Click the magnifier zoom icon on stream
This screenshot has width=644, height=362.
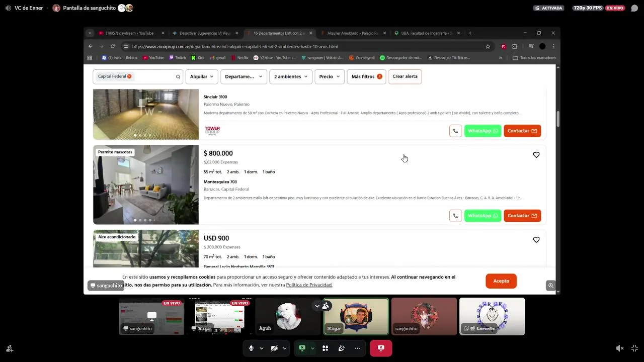[x=551, y=286]
